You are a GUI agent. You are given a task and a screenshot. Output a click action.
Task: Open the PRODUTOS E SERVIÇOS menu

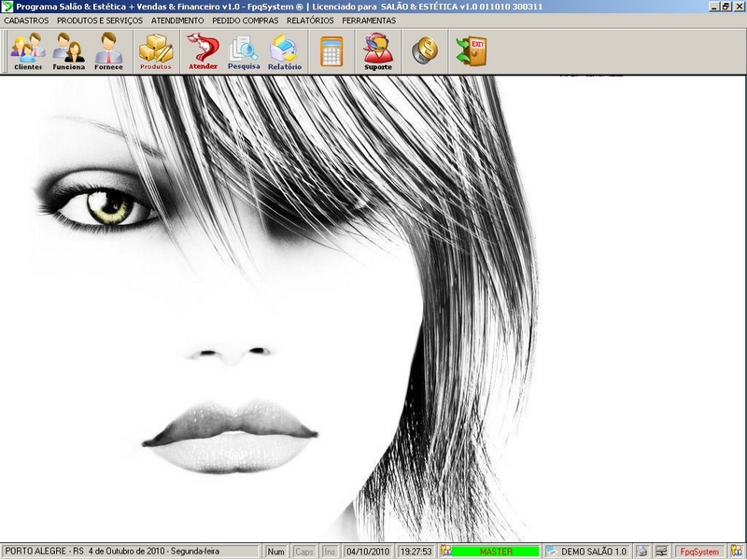(x=100, y=21)
